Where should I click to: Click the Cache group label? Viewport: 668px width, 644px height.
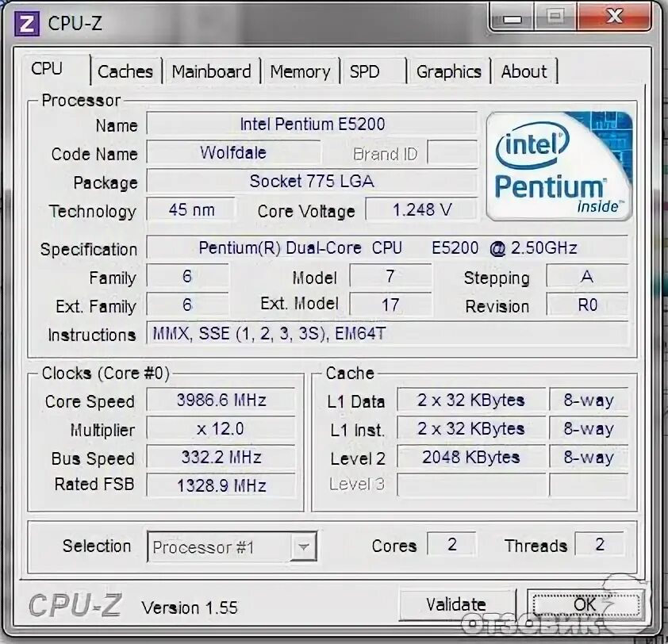[350, 373]
